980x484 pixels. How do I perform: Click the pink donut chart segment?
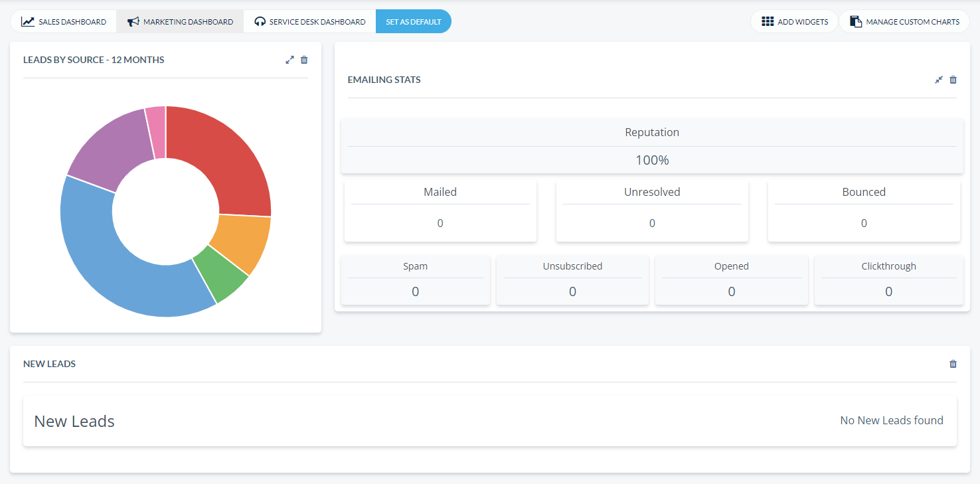pyautogui.click(x=157, y=131)
